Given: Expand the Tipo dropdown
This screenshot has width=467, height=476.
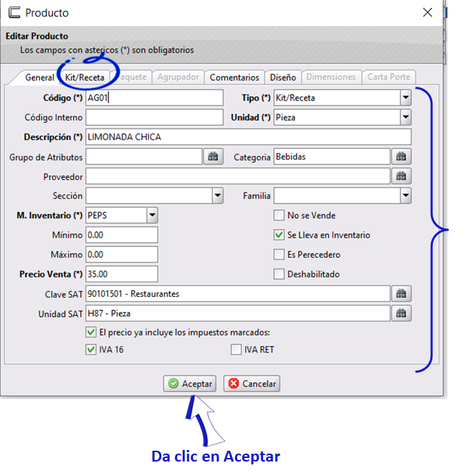Looking at the screenshot, I should pyautogui.click(x=406, y=98).
